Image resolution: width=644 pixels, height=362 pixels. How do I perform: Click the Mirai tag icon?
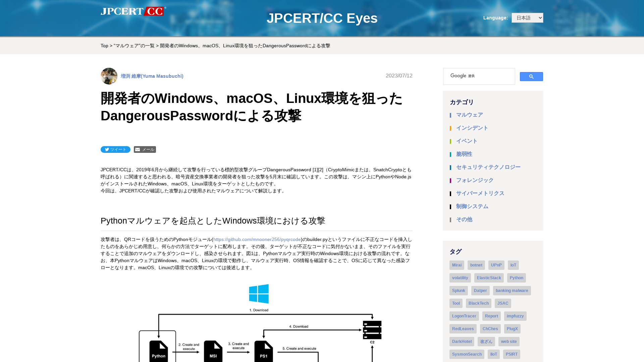pyautogui.click(x=457, y=265)
